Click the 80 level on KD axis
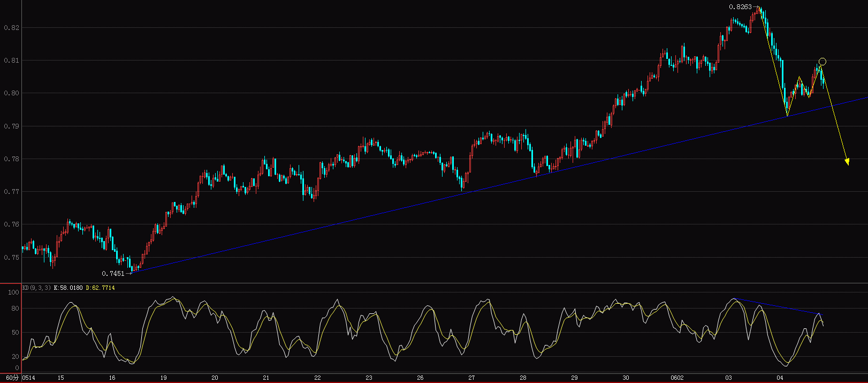868x383 pixels. pyautogui.click(x=15, y=309)
